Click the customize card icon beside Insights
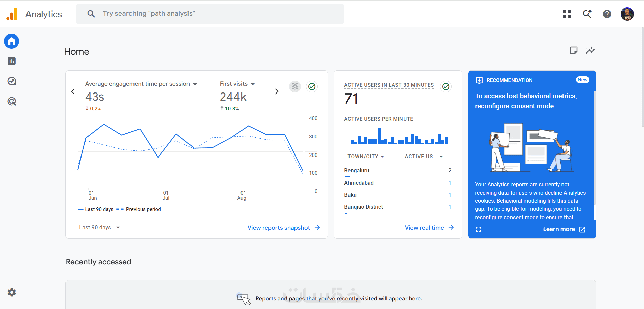The height and width of the screenshot is (309, 644). pyautogui.click(x=574, y=50)
